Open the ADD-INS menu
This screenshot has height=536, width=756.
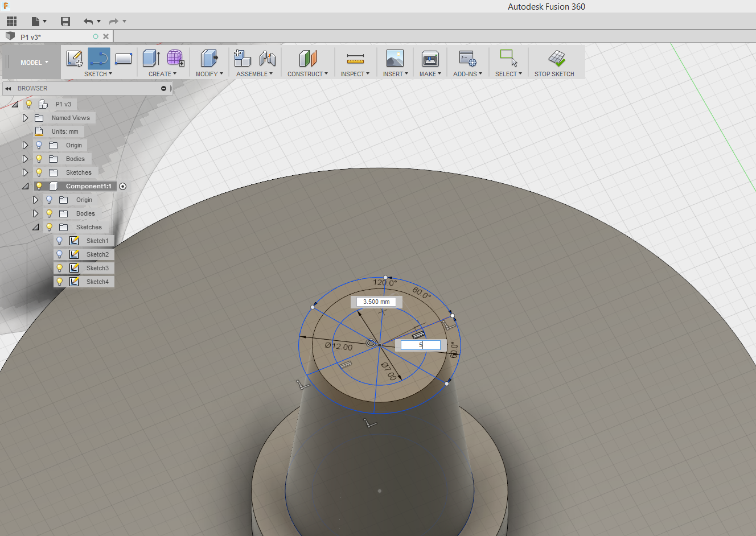pos(467,74)
